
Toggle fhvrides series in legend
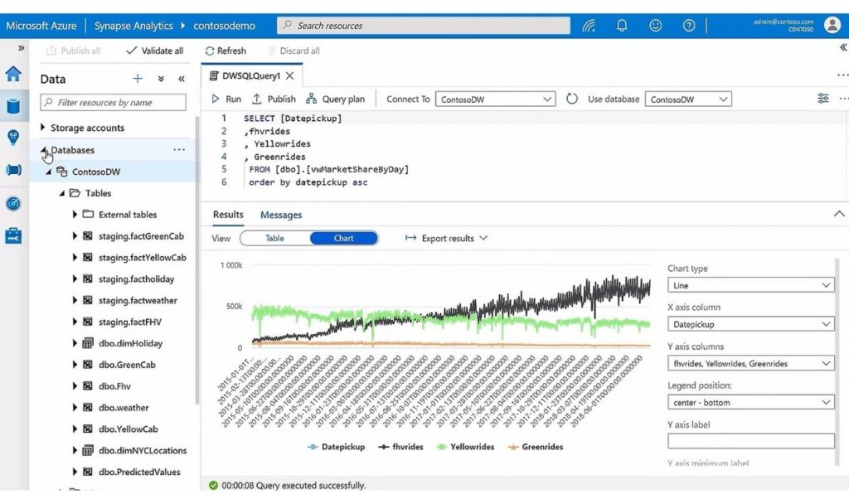(400, 447)
